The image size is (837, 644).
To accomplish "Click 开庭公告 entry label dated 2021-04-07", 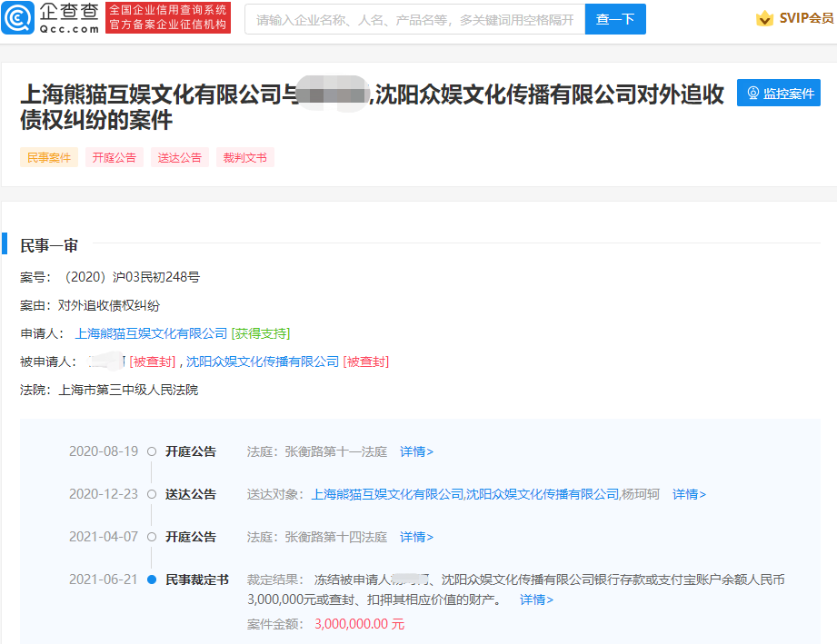I will pos(191,537).
